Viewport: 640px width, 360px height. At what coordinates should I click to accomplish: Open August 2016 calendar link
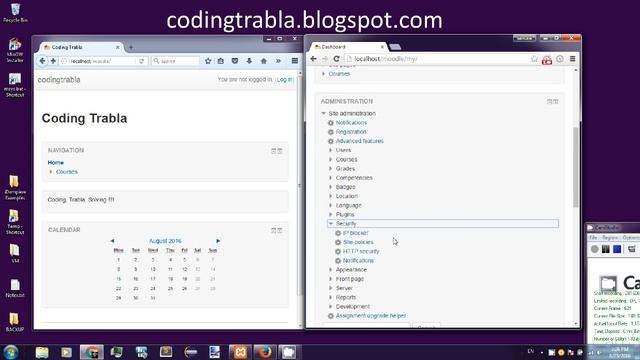[x=165, y=241]
